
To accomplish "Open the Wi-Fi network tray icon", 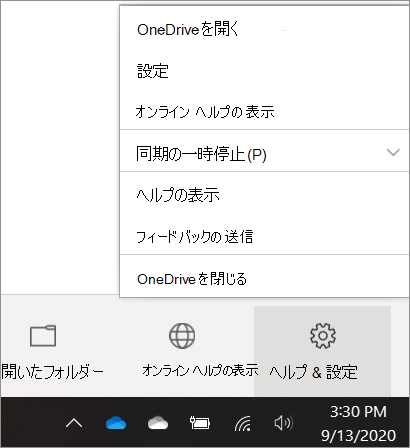I will click(x=242, y=423).
